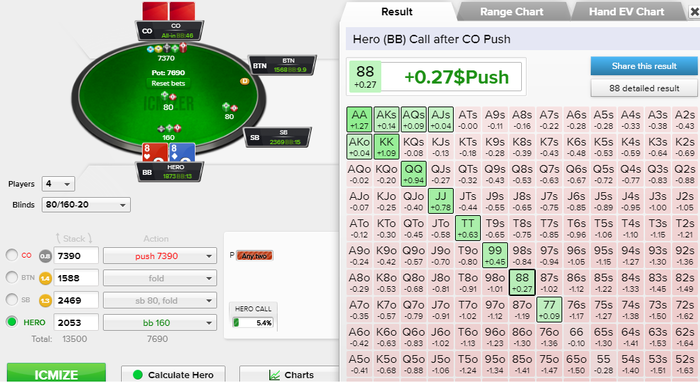Click the 88 +0.27 summary hand box
This screenshot has height=383, width=700.
click(365, 77)
